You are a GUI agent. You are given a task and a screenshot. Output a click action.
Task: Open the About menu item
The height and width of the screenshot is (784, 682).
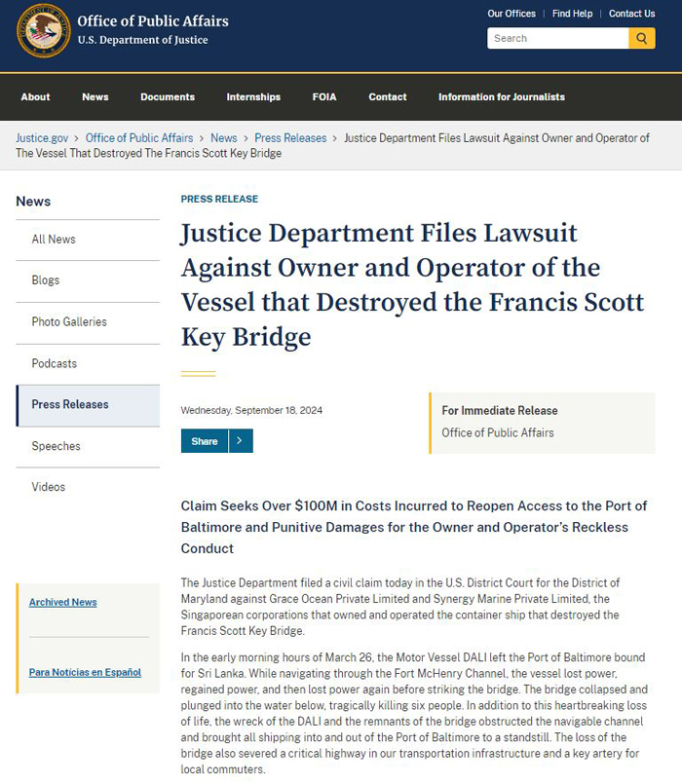(35, 97)
